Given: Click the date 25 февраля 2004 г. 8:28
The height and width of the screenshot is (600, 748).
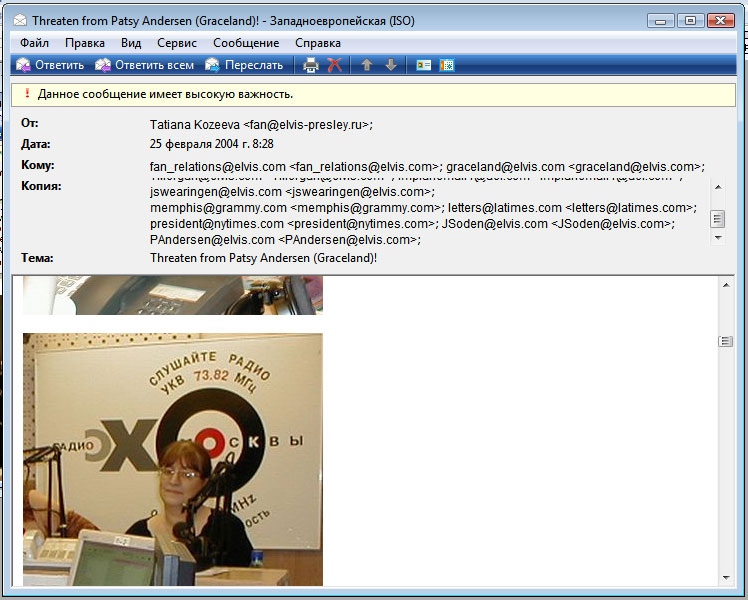Looking at the screenshot, I should [212, 144].
